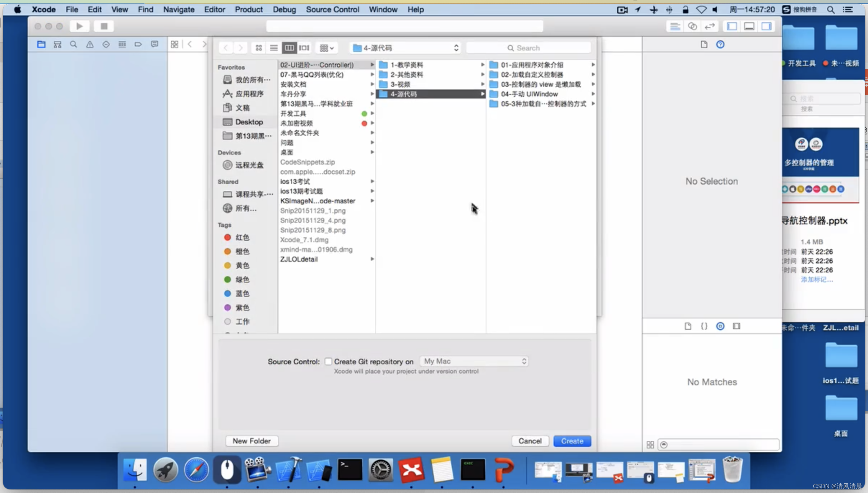Click the column view icon in toolbar
Screen dimensions: 868x493
pos(289,48)
